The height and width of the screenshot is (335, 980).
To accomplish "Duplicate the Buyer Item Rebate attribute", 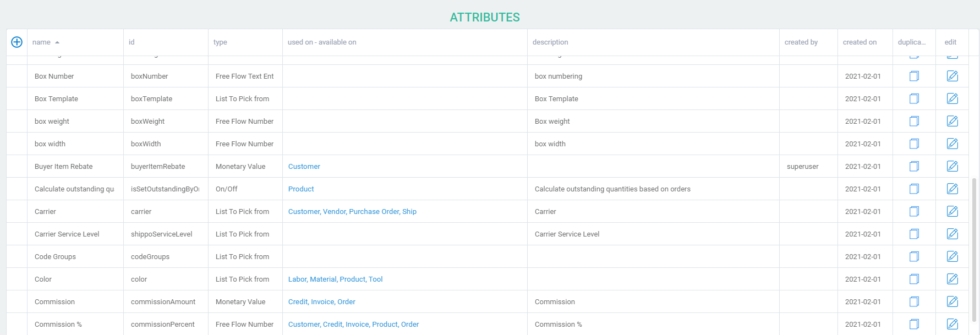I will pyautogui.click(x=915, y=166).
